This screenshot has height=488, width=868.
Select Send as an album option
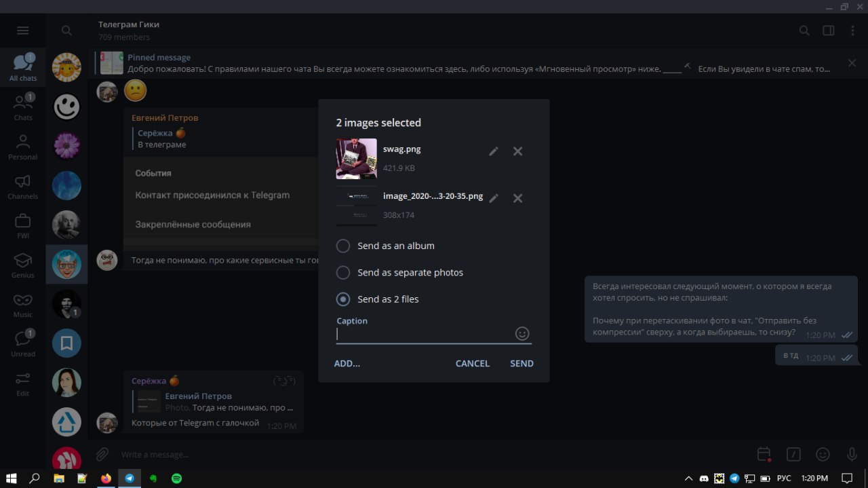385,246
